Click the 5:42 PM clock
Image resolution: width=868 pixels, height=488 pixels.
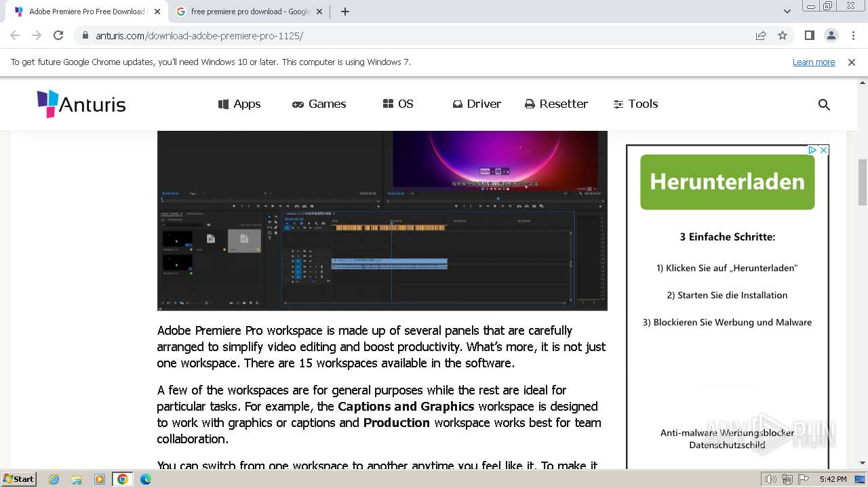[x=833, y=479]
